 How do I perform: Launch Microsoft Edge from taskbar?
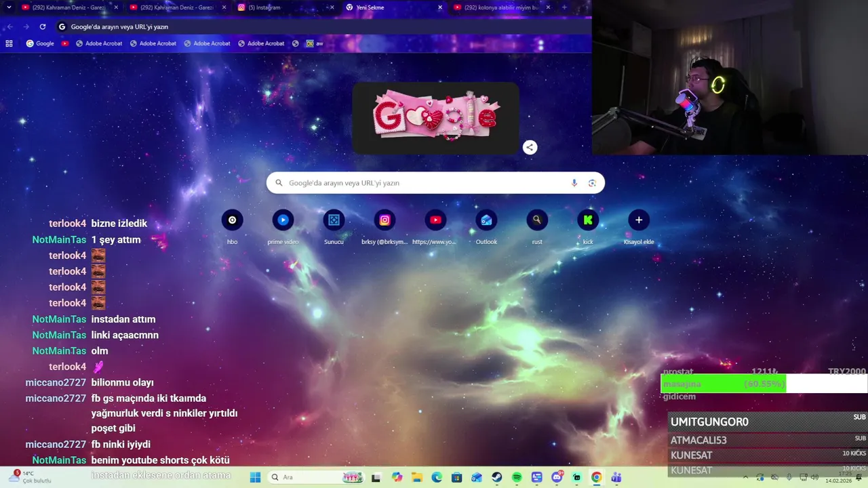tap(437, 477)
